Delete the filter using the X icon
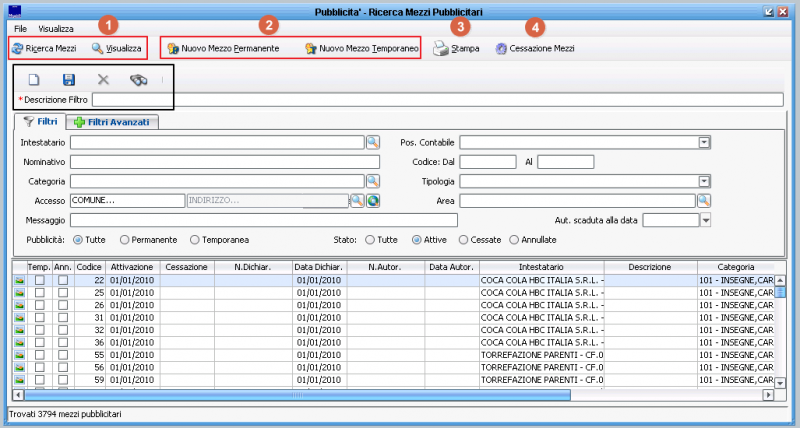The height and width of the screenshot is (428, 800). point(103,80)
